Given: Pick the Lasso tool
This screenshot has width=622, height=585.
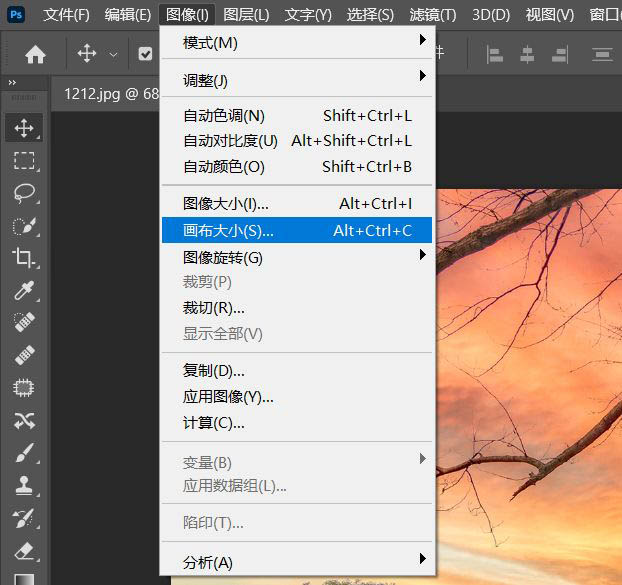Looking at the screenshot, I should point(25,193).
